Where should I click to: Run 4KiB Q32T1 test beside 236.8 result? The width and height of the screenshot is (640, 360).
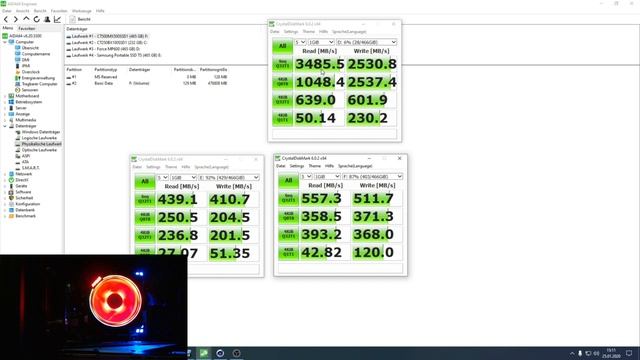coord(145,236)
